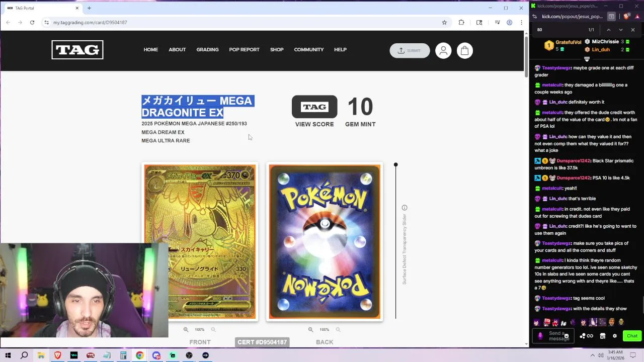Click the address bar my.taggrading.com URL
This screenshot has width=644, height=362.
[x=90, y=22]
